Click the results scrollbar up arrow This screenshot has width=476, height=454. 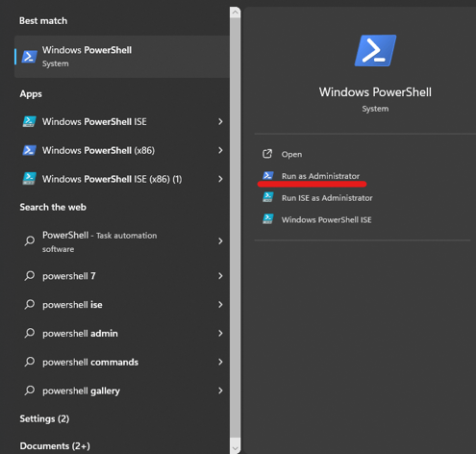[236, 13]
